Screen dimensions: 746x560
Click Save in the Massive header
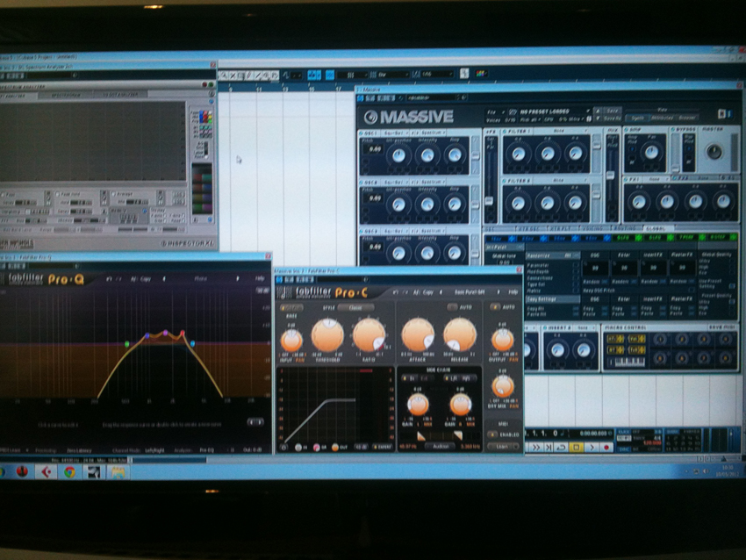click(x=612, y=111)
